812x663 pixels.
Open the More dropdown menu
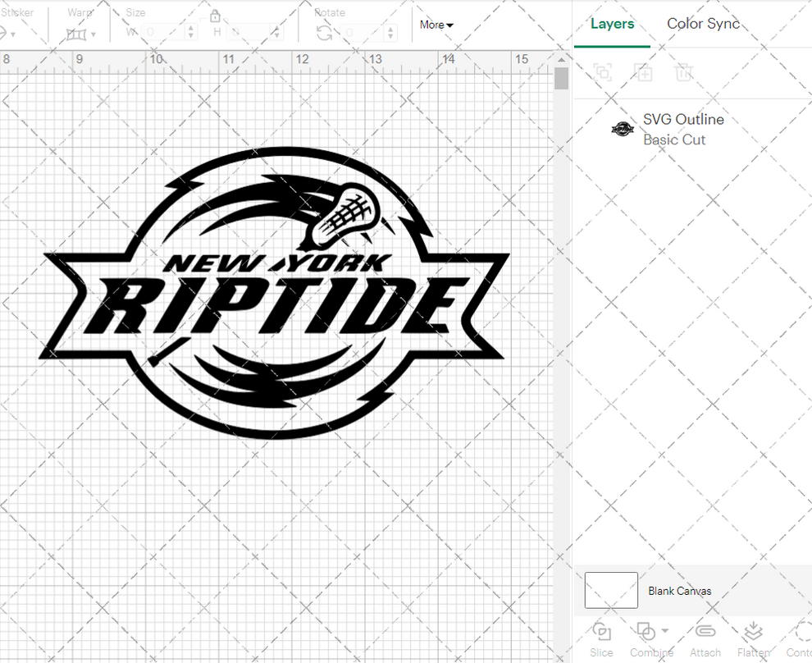pyautogui.click(x=436, y=25)
